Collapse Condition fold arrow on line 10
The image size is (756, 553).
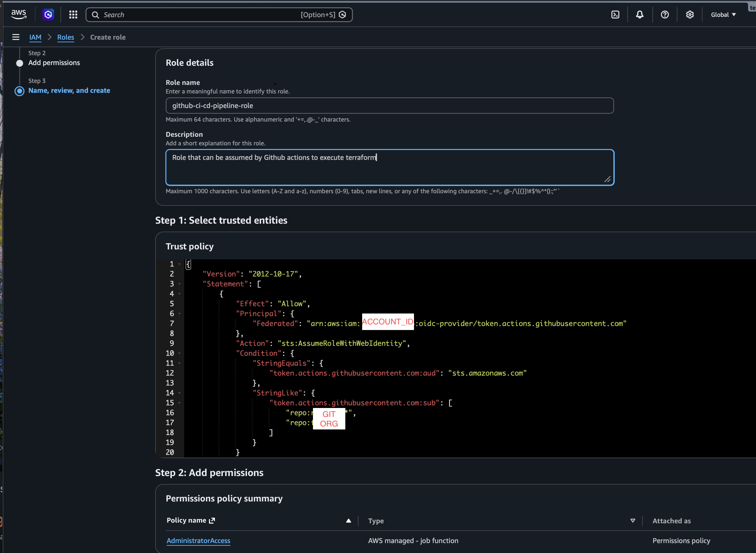pyautogui.click(x=180, y=353)
